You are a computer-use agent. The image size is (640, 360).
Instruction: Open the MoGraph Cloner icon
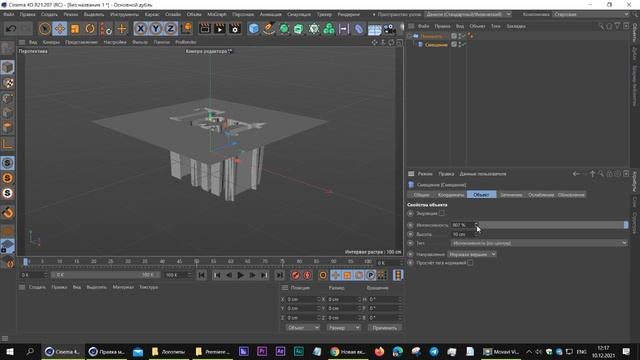coord(329,29)
